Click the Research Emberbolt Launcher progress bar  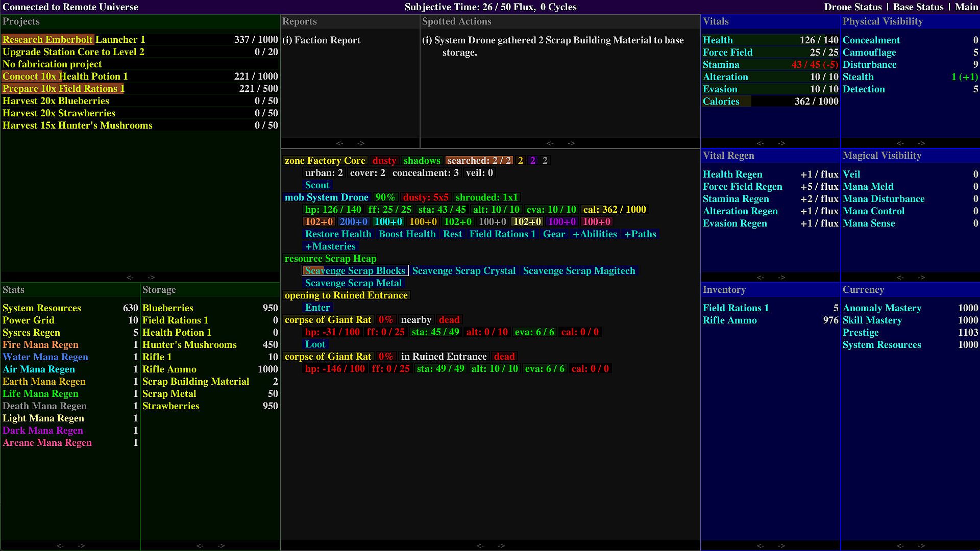point(140,40)
